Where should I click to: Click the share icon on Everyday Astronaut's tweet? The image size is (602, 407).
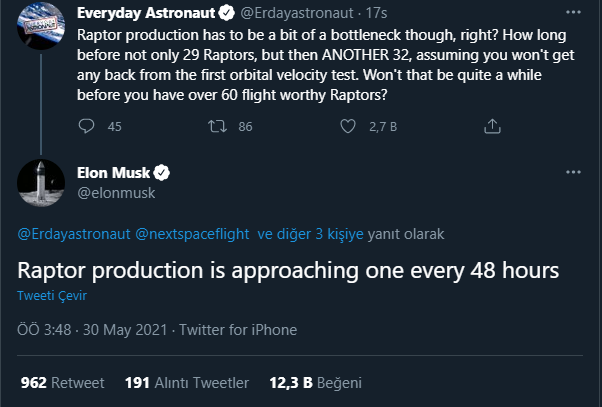[x=492, y=126]
